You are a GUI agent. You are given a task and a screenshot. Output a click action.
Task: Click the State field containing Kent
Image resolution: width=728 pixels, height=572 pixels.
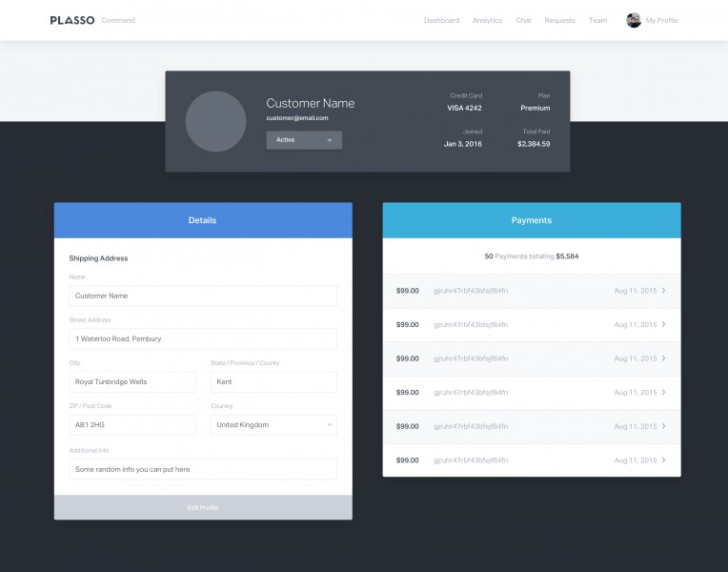click(273, 382)
